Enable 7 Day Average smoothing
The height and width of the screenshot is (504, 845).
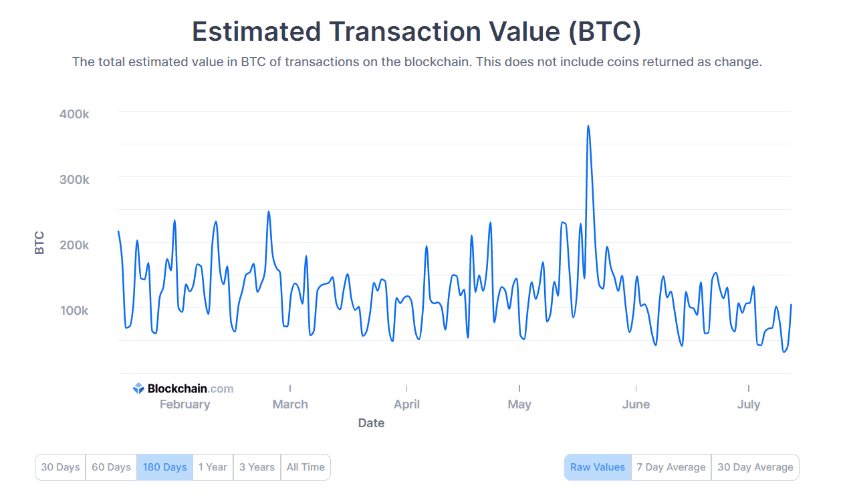(671, 467)
